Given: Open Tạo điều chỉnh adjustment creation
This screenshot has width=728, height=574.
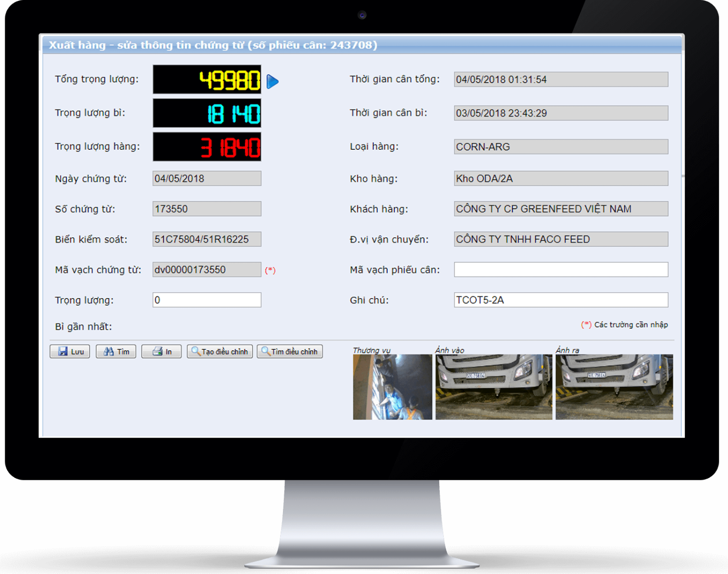Looking at the screenshot, I should 220,352.
